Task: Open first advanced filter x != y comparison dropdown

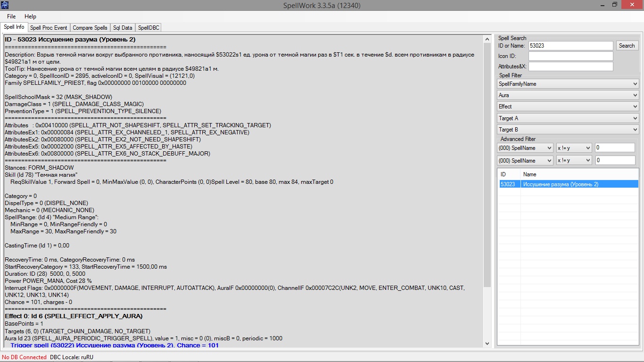Action: (x=574, y=148)
